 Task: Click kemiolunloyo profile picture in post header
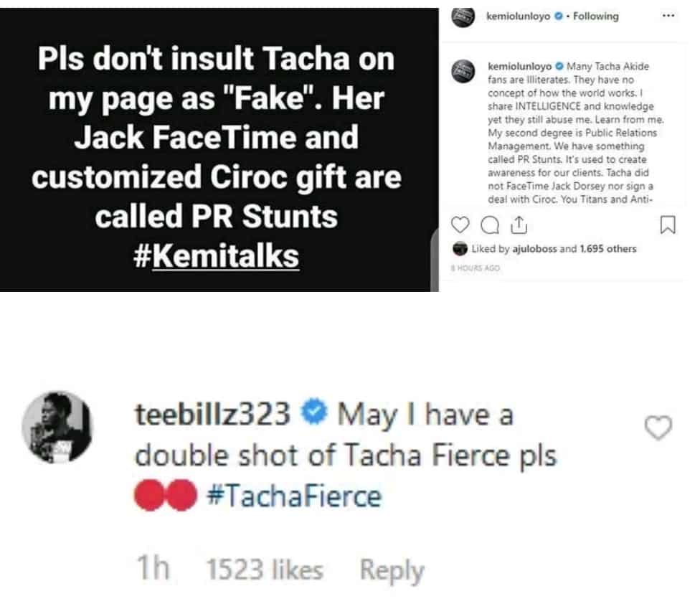pyautogui.click(x=463, y=16)
